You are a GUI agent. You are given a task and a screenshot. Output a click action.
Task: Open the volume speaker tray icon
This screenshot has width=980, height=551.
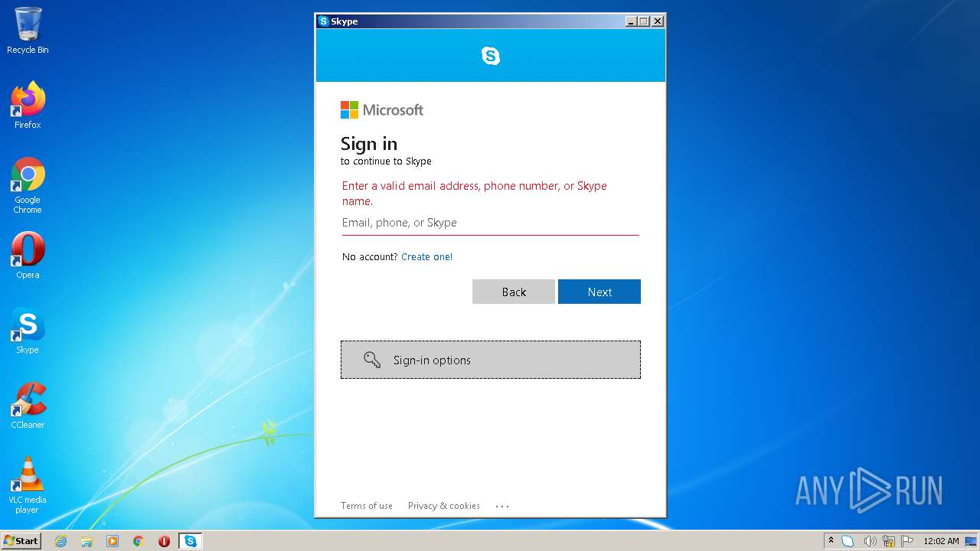870,541
